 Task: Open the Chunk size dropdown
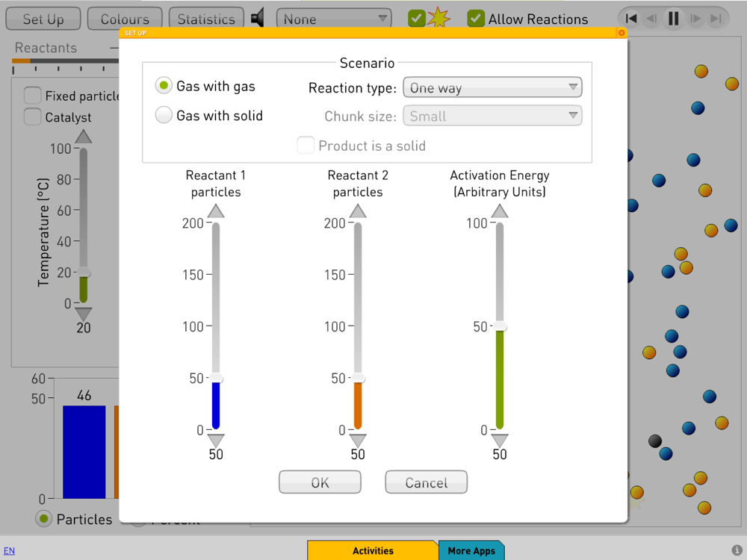(492, 116)
